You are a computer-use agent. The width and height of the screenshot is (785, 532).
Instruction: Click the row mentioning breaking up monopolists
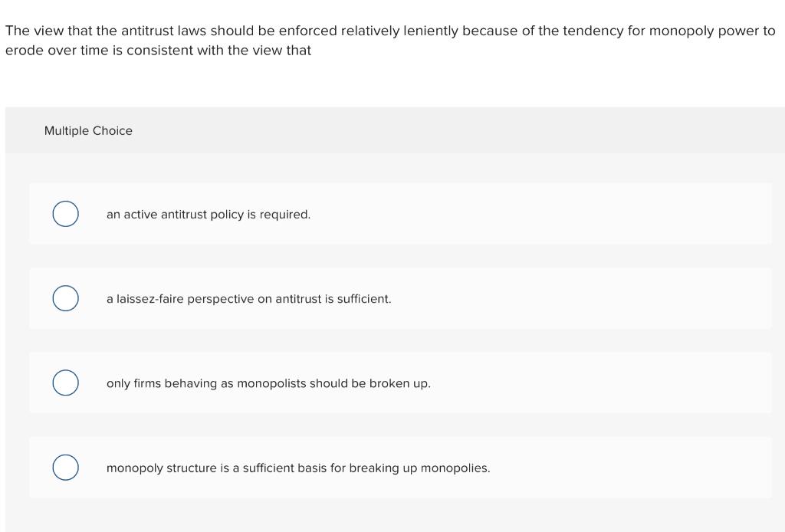pyautogui.click(x=268, y=383)
